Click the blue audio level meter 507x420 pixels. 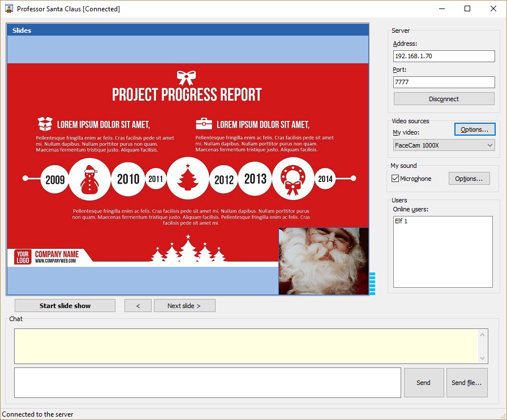point(372,283)
